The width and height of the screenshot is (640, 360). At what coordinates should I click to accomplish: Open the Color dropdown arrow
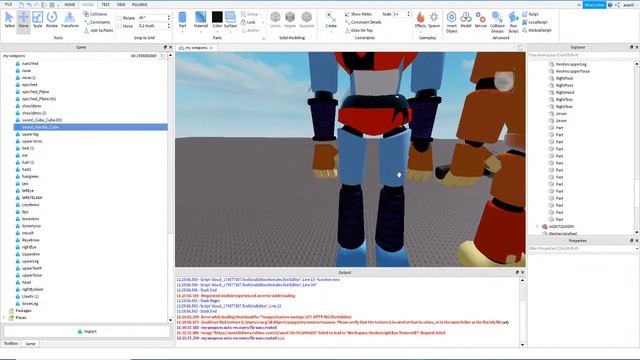click(217, 32)
